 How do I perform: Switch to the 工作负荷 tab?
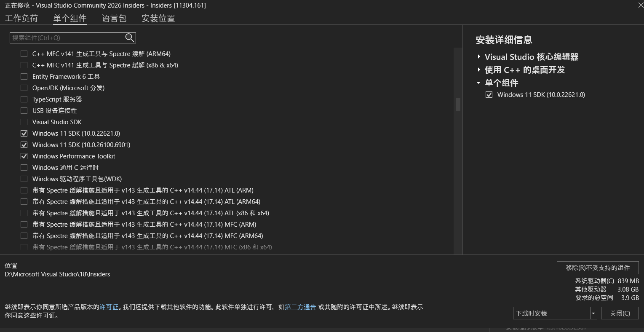[x=21, y=18]
